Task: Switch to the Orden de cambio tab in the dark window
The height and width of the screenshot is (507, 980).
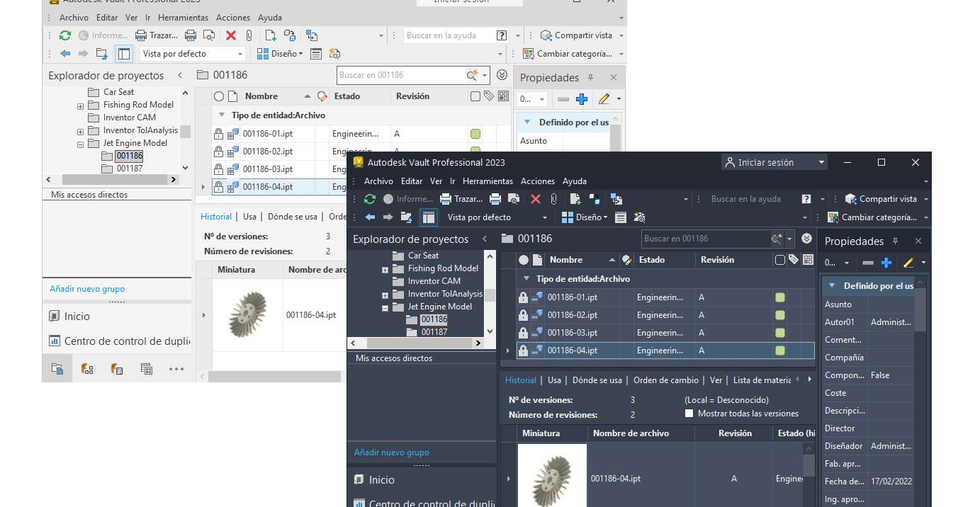Action: [x=665, y=380]
